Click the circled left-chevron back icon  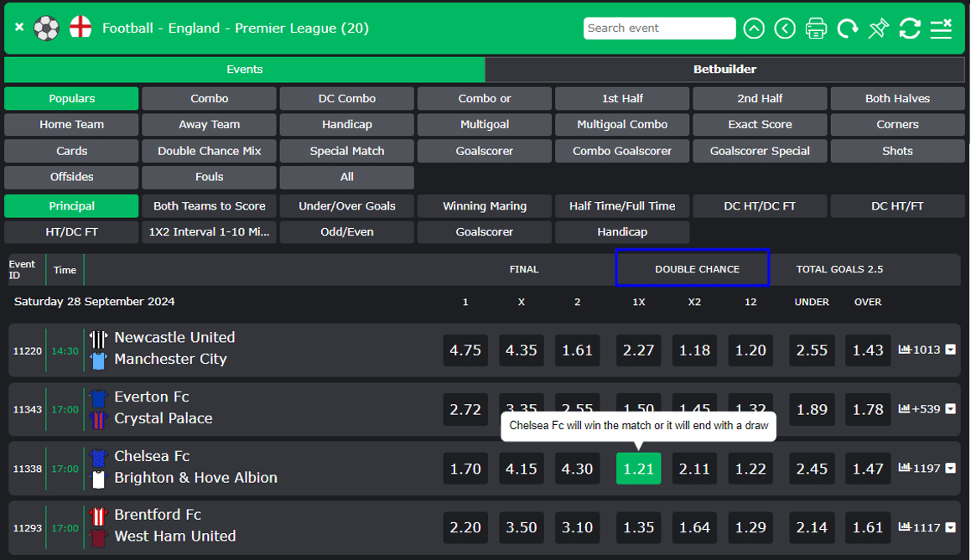(785, 29)
